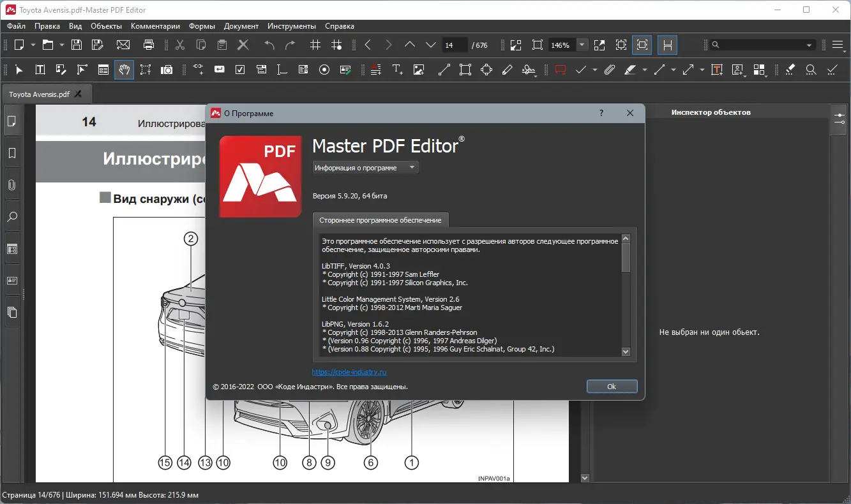
Task: Toggle snap to grid mode
Action: tap(337, 45)
